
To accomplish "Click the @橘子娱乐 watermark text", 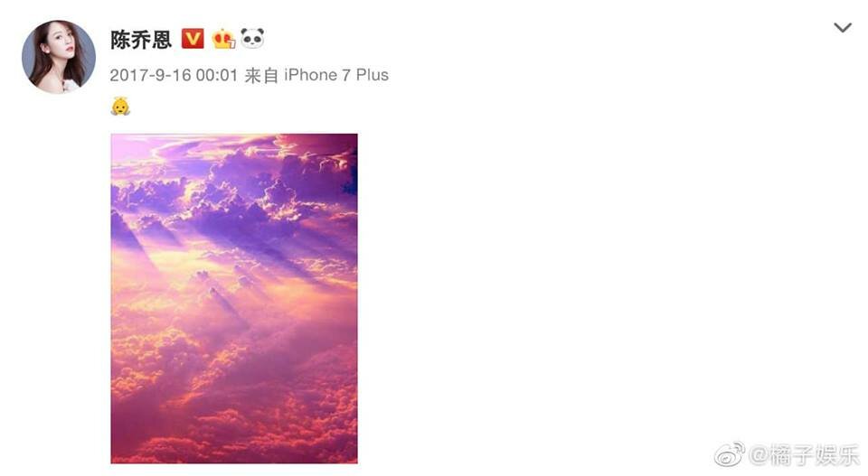I will [x=805, y=455].
